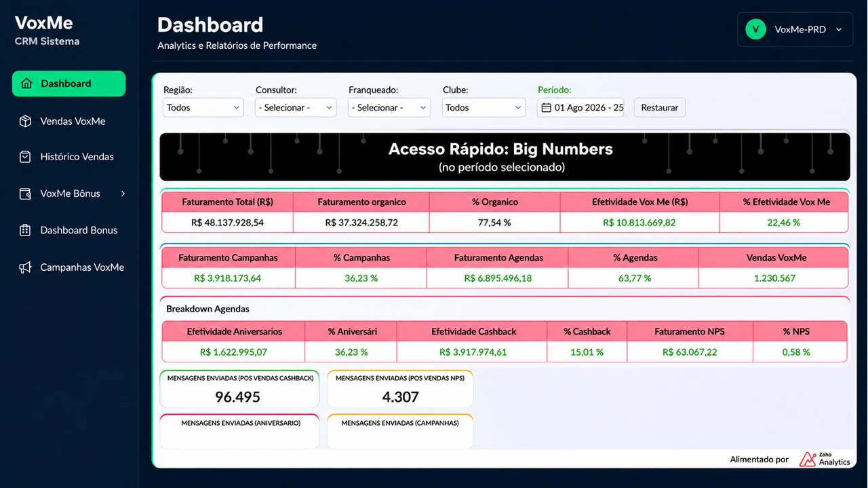Image resolution: width=868 pixels, height=488 pixels.
Task: Click the Dashboard Bonus grid icon
Action: pyautogui.click(x=25, y=230)
